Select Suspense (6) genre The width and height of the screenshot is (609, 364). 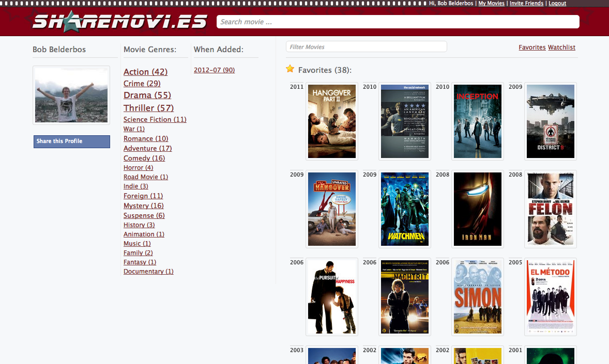(144, 215)
